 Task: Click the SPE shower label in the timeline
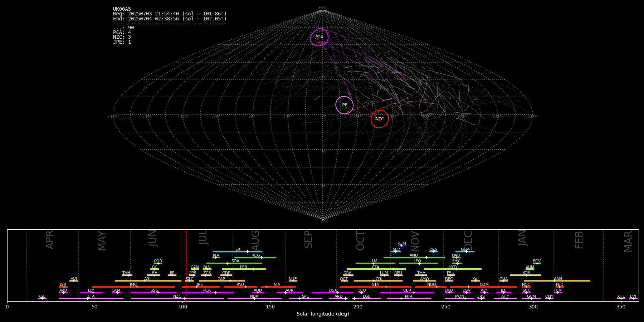(306, 297)
